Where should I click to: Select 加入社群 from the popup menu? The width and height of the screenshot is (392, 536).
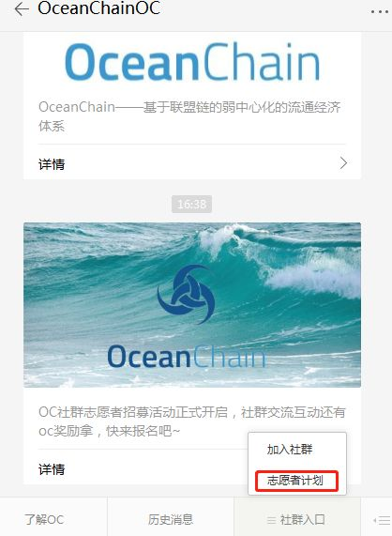tap(290, 450)
